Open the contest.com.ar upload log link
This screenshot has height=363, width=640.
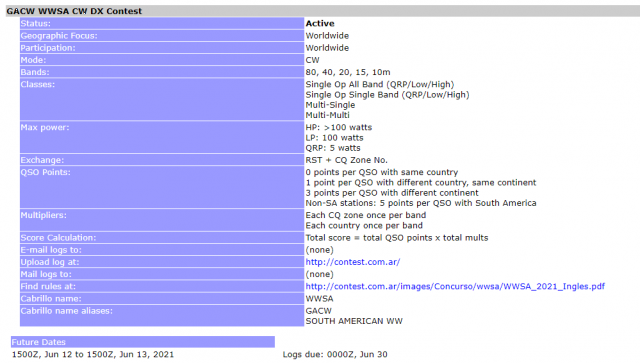(x=353, y=262)
